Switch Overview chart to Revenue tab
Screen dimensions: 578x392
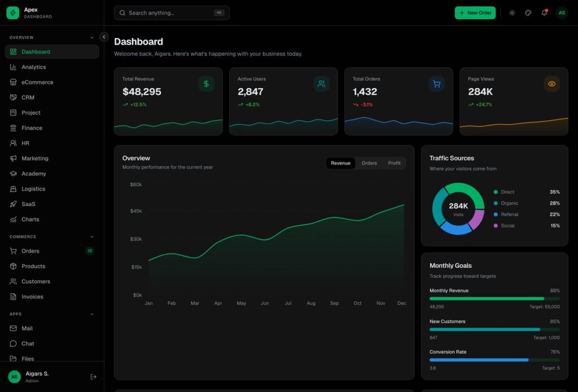340,163
